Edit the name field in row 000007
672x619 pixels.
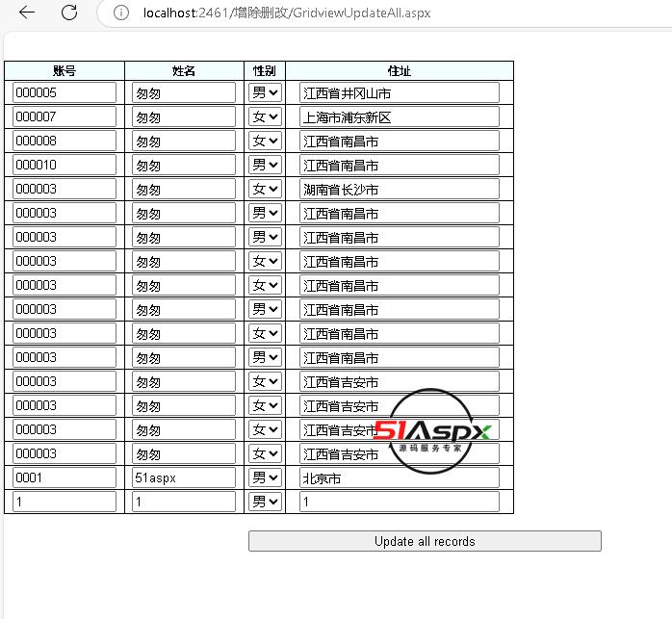(184, 116)
